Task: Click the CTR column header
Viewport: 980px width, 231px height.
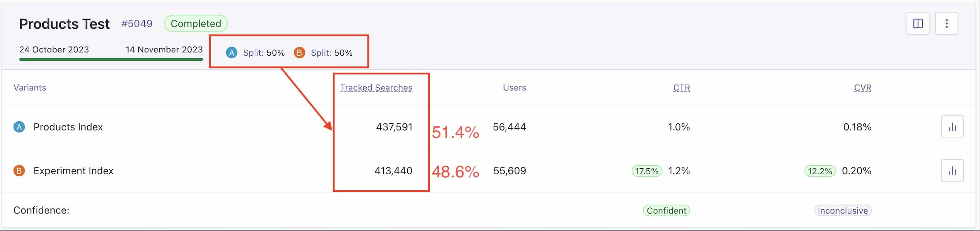Action: [x=681, y=88]
